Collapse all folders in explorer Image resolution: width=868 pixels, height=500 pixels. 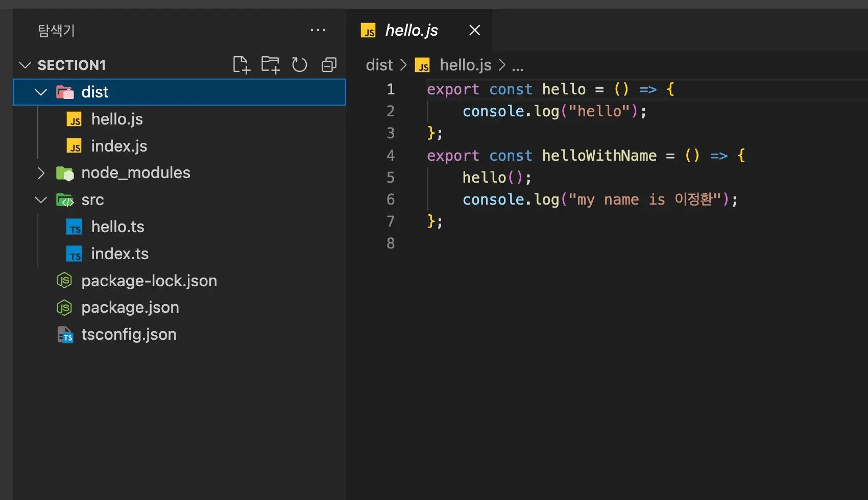coord(329,65)
